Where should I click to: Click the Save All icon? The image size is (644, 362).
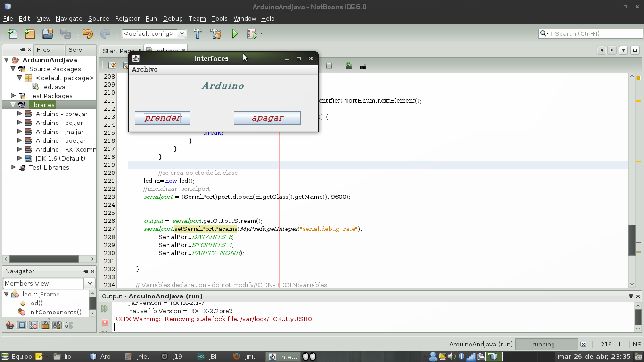(66, 33)
